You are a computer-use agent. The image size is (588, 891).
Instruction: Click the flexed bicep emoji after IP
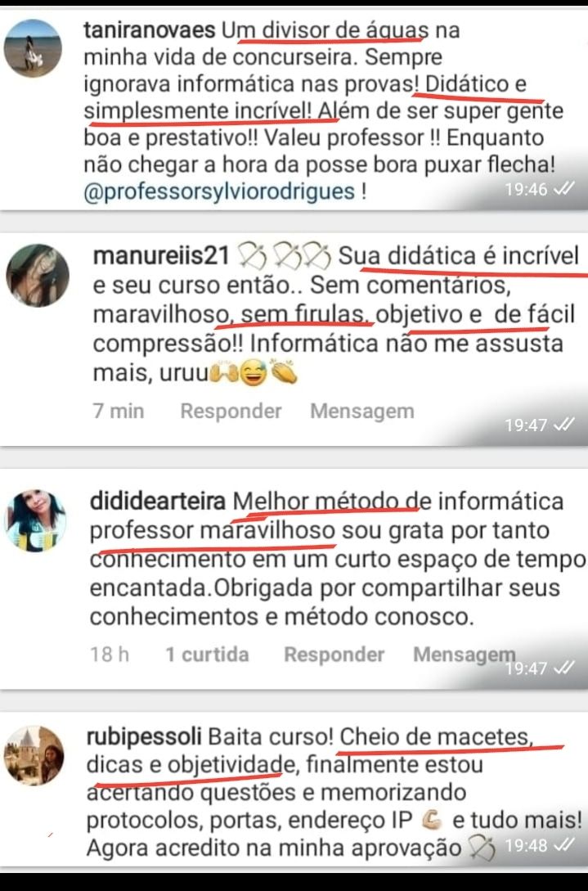(433, 820)
